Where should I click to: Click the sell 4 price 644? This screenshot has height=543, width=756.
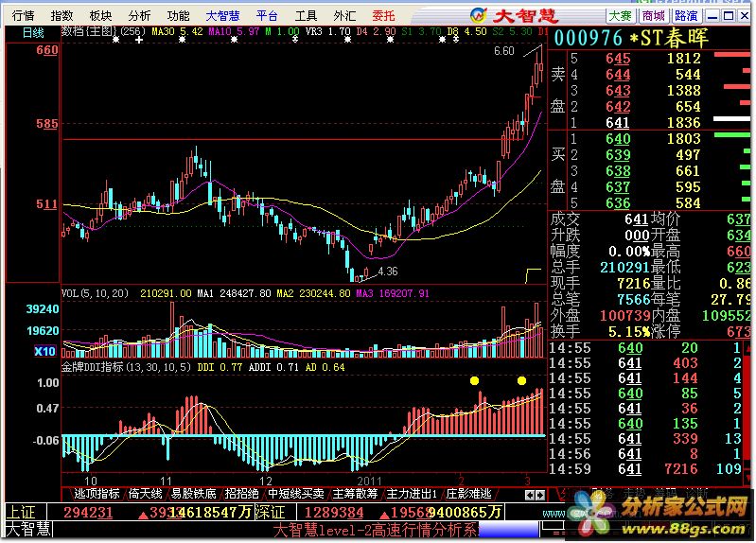618,75
